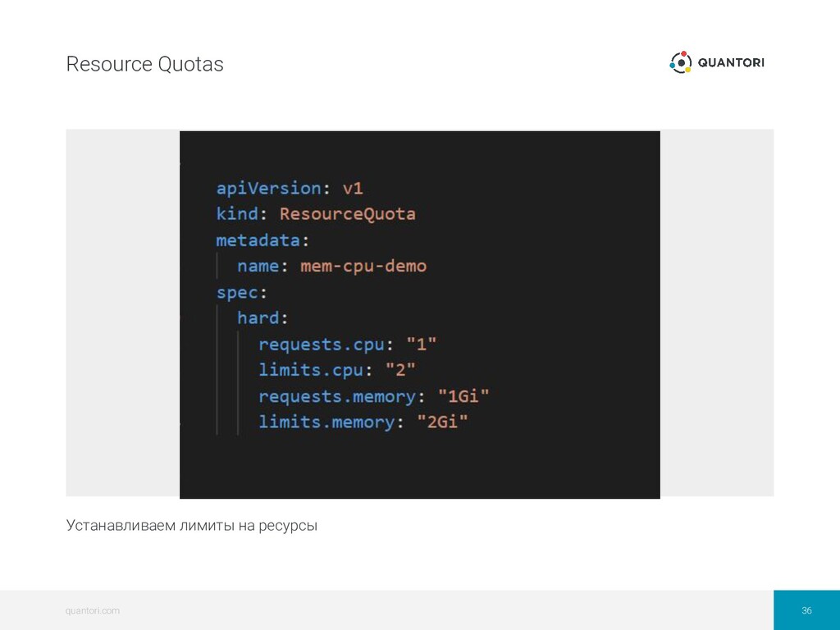Screen dimensions: 840x630
Task: Click the 'name' key under metadata
Action: (x=258, y=266)
